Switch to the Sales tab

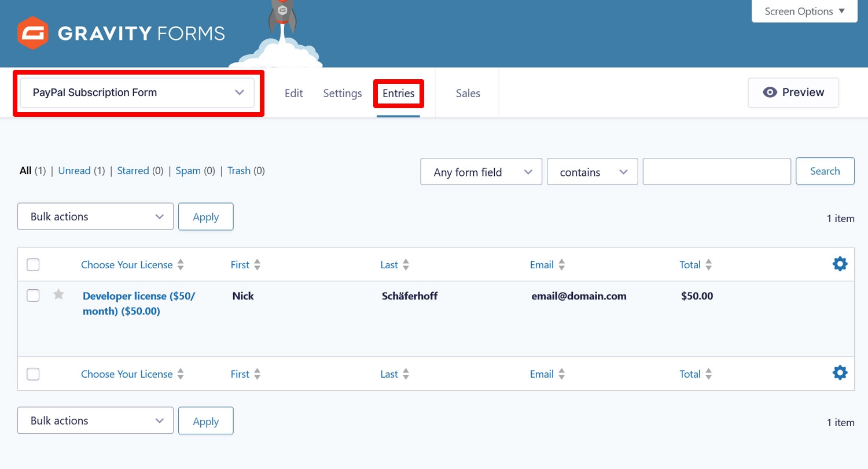click(x=468, y=93)
